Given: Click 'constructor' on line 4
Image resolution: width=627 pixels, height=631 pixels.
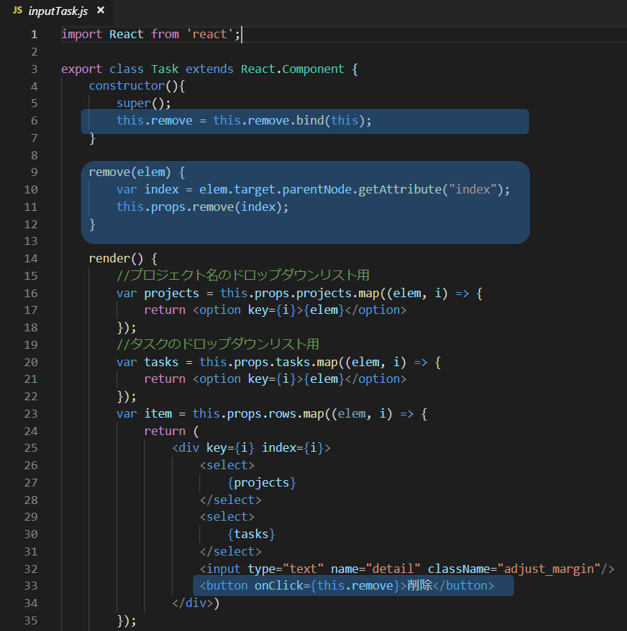Looking at the screenshot, I should point(127,86).
